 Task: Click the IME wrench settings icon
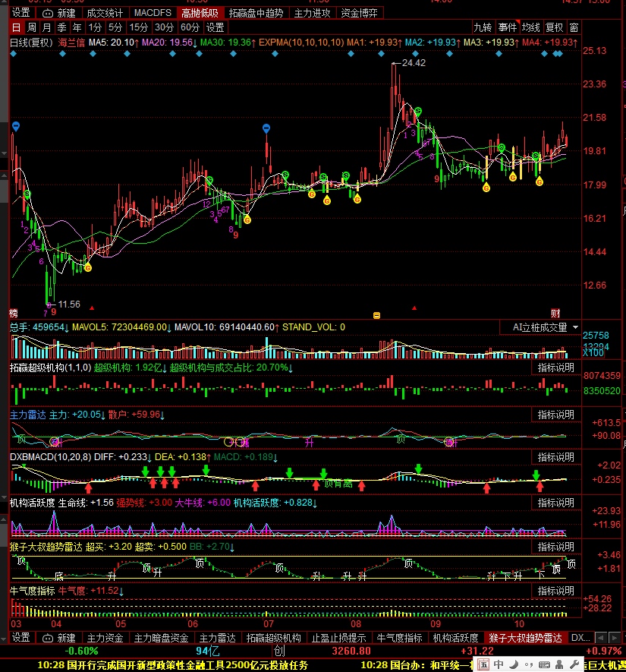pyautogui.click(x=574, y=664)
